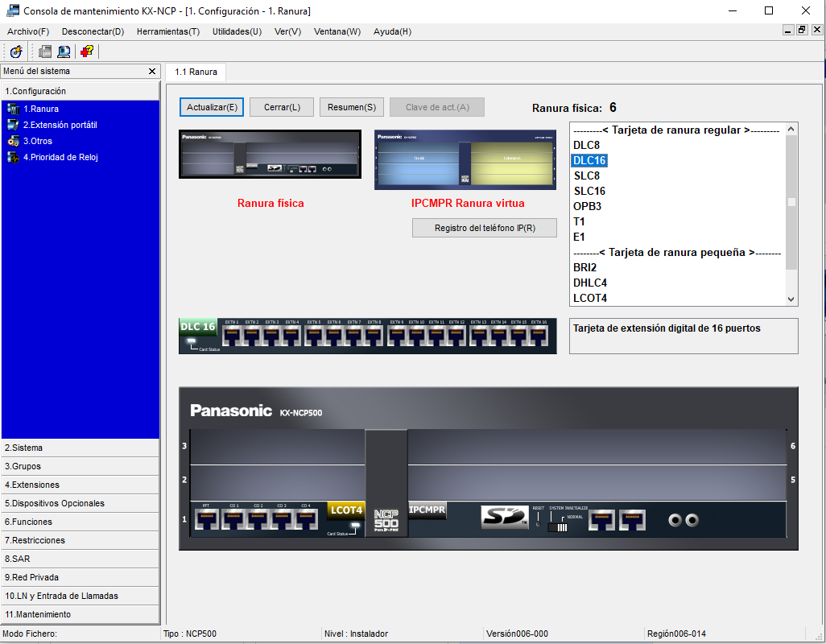826x644 pixels.
Task: Expand the 1.Configuración section header
Action: click(x=80, y=91)
